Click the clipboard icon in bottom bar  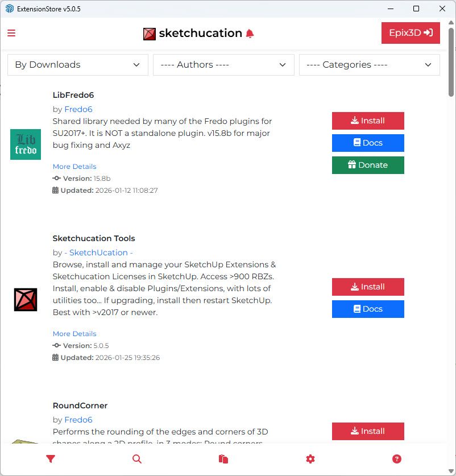click(x=223, y=459)
